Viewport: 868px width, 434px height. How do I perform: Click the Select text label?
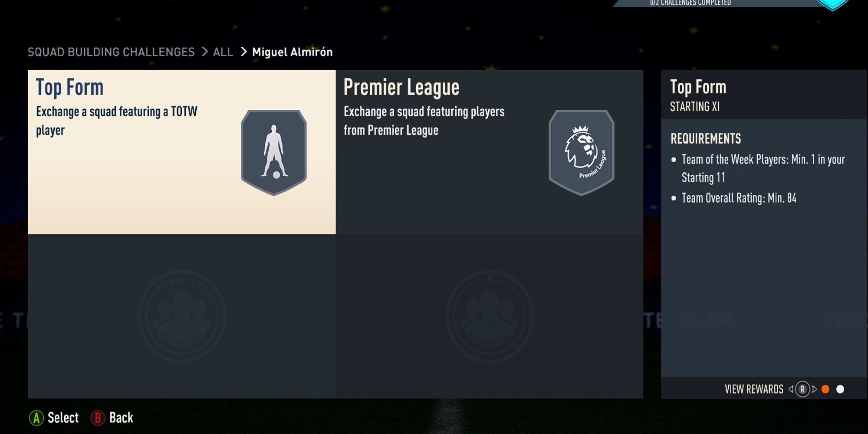[x=63, y=418]
